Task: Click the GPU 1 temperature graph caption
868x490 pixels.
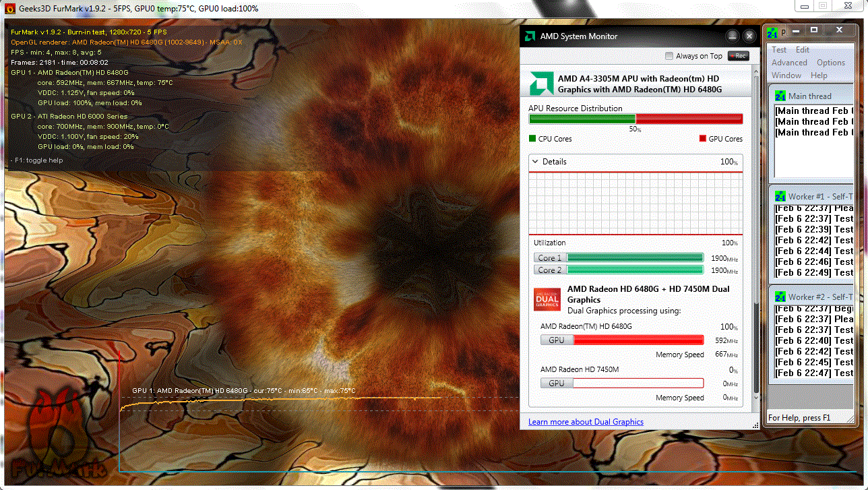Action: 244,391
